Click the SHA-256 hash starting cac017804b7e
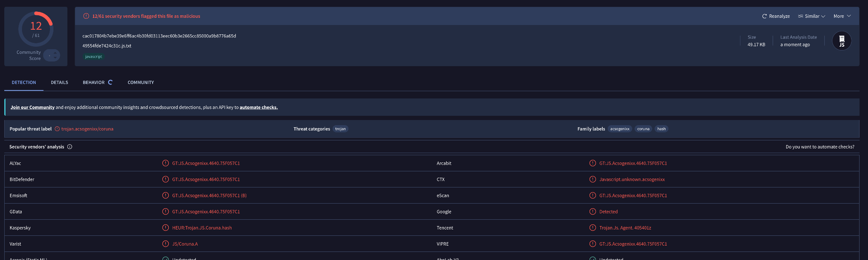 159,36
